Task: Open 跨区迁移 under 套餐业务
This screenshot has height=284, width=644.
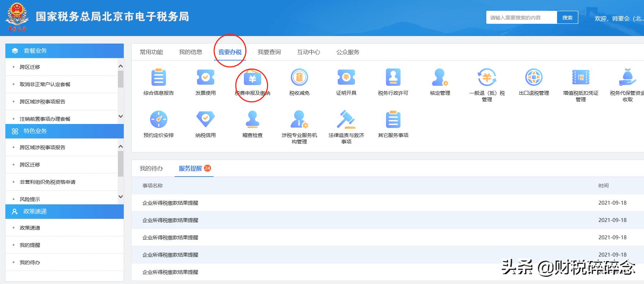Action: pos(30,67)
